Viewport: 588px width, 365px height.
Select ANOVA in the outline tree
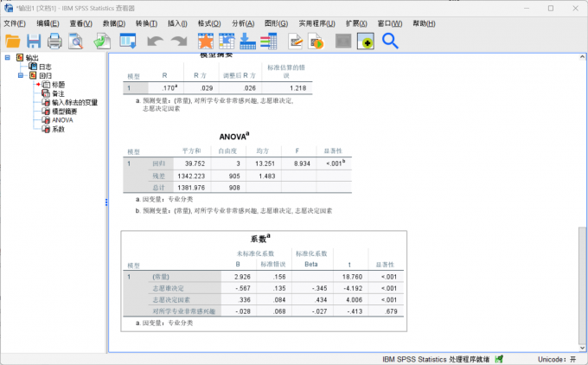[62, 120]
